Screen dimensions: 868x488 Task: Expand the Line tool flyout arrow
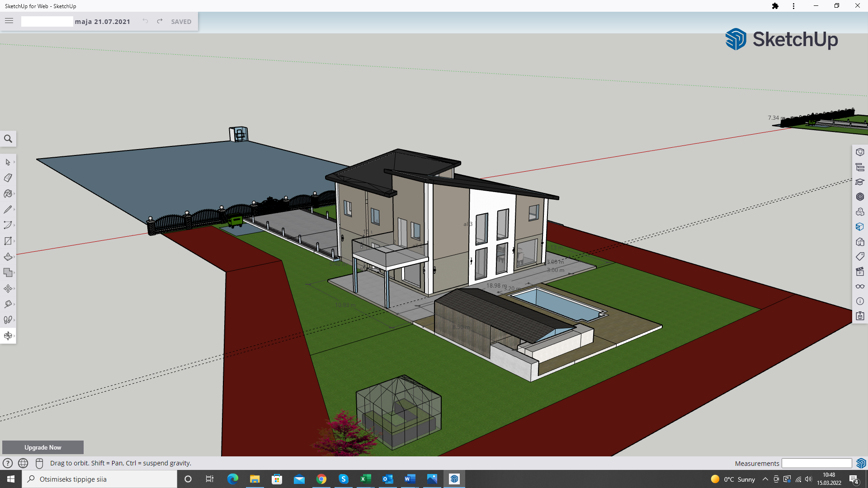pos(14,210)
